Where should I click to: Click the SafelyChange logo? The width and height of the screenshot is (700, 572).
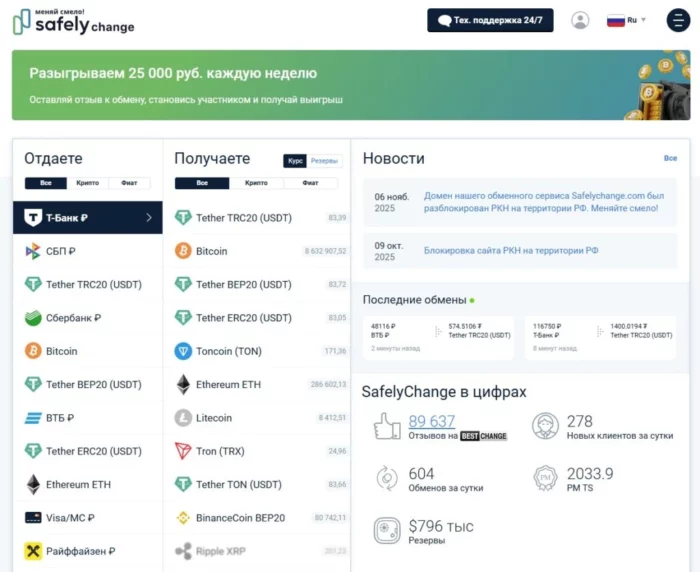74,21
